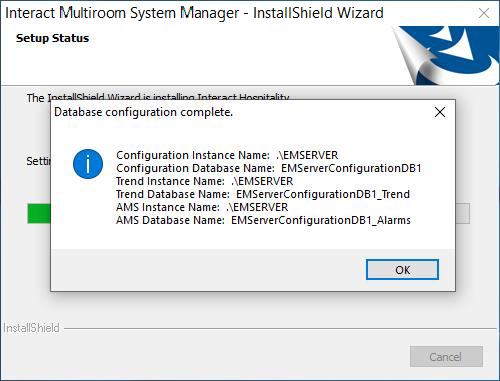This screenshot has width=500, height=381.
Task: Select text 'EMServerConfigurationDB1' database name line
Action: coord(269,168)
